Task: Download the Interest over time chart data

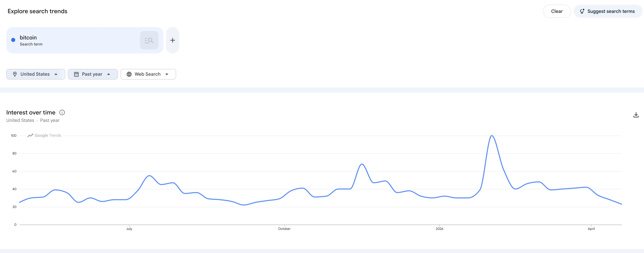Action: pos(636,115)
